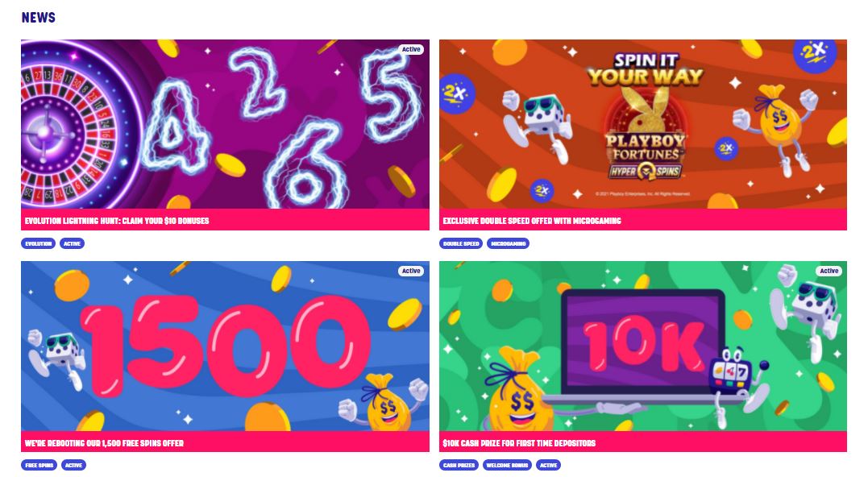The image size is (868, 477).
Task: Select the Welcome Bonus tag
Action: point(507,466)
